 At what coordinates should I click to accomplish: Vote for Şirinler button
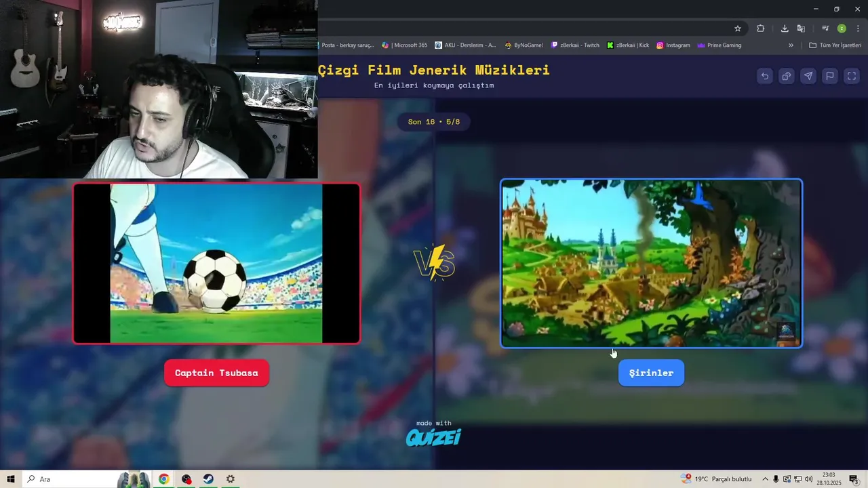(651, 373)
